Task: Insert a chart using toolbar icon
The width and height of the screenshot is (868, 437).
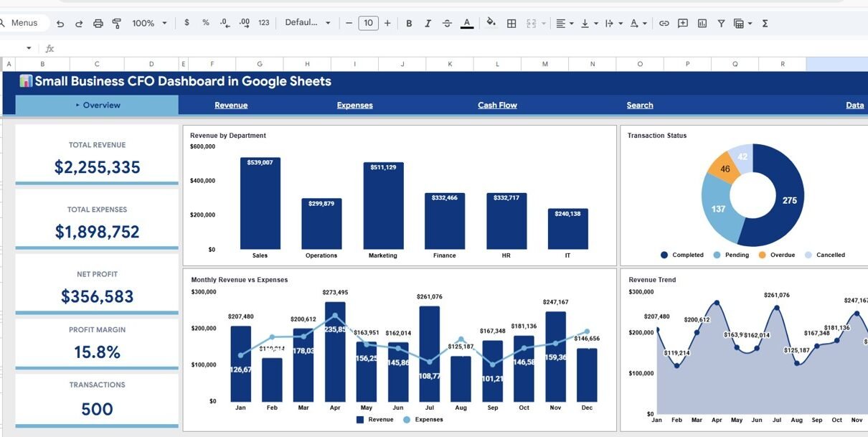Action: (x=702, y=24)
